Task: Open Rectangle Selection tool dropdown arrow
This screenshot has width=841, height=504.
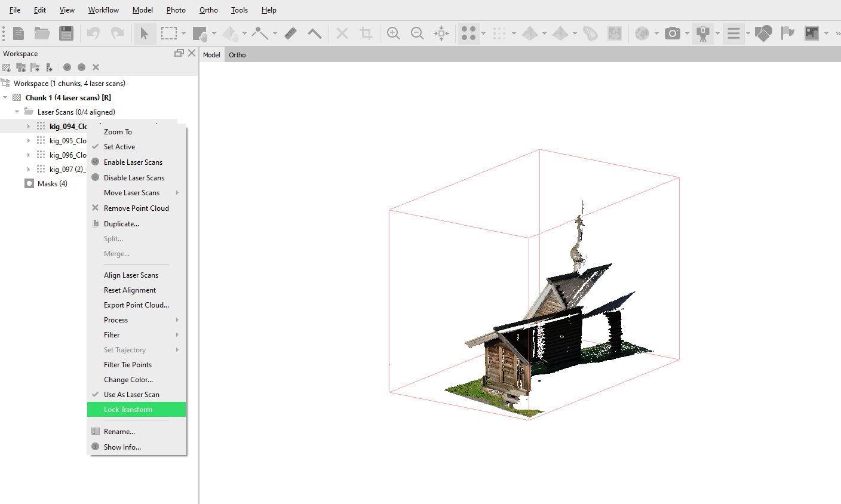Action: (184, 33)
